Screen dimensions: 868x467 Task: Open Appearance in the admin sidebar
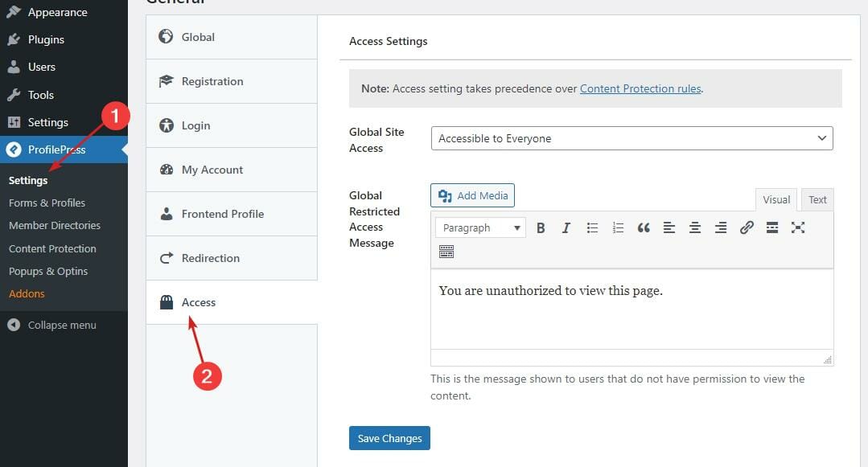pyautogui.click(x=64, y=12)
